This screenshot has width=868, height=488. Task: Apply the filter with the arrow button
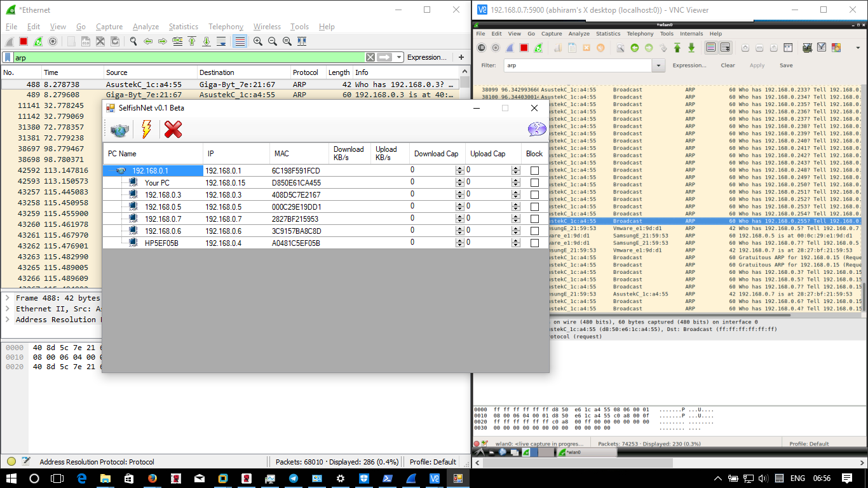[x=384, y=57]
